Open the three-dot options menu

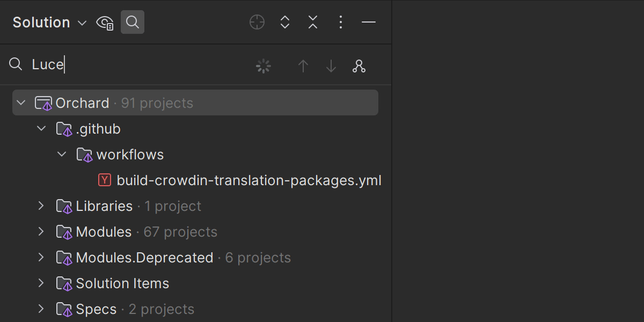(341, 22)
